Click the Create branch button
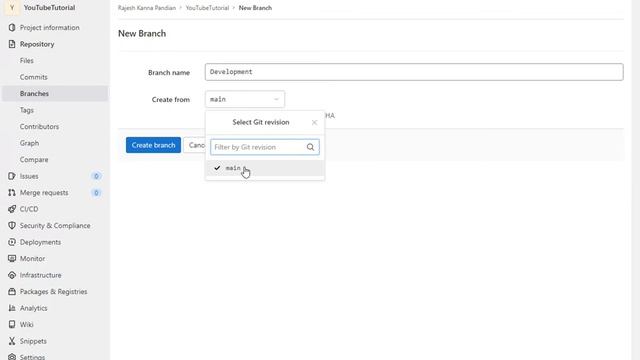This screenshot has width=640, height=360. (153, 145)
